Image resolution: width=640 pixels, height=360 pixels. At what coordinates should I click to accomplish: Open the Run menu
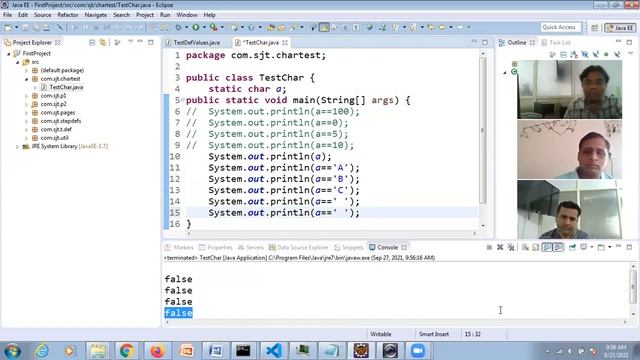point(165,15)
